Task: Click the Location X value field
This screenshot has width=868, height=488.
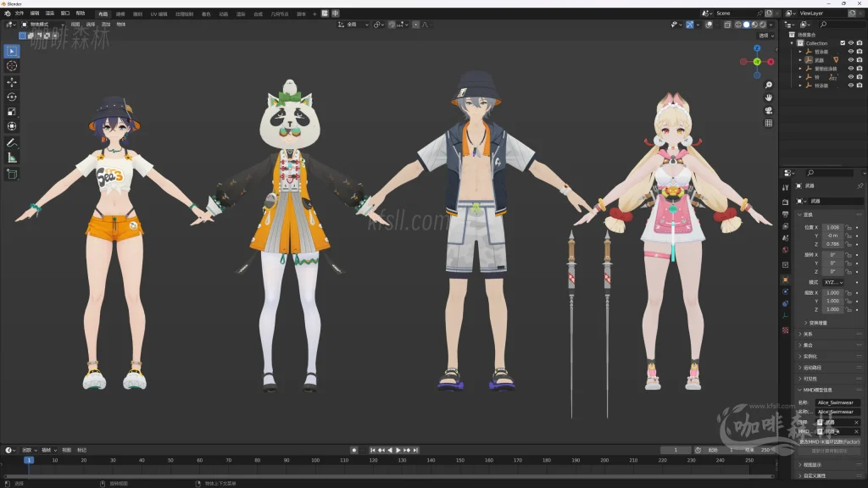Action: (833, 227)
